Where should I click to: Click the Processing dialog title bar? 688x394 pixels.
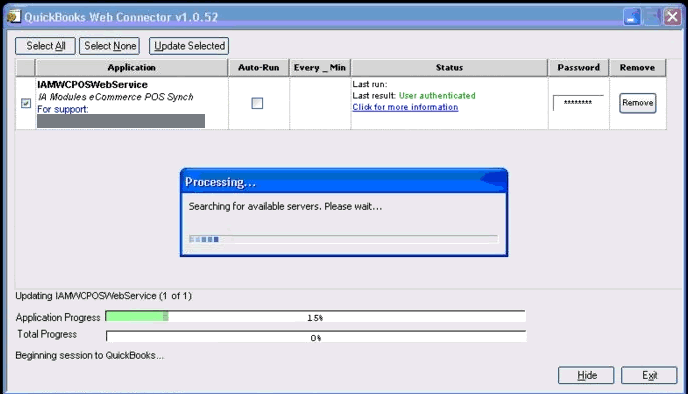click(344, 181)
